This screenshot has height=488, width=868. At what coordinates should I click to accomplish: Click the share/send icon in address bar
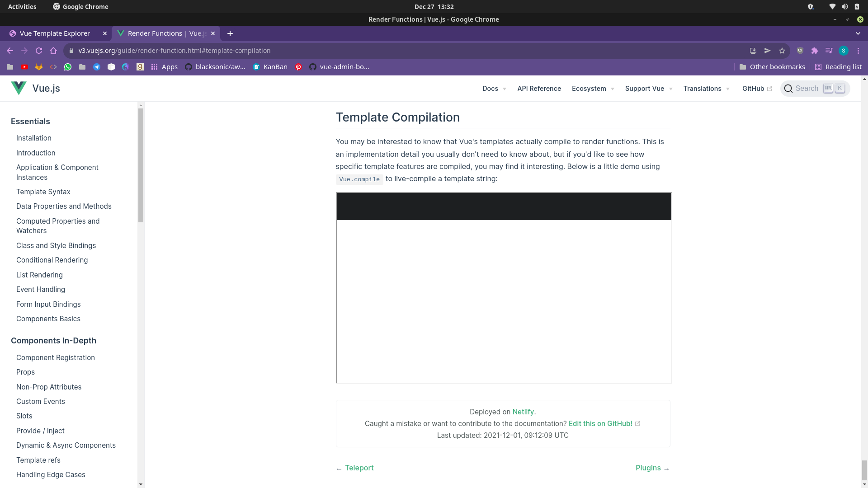(768, 51)
